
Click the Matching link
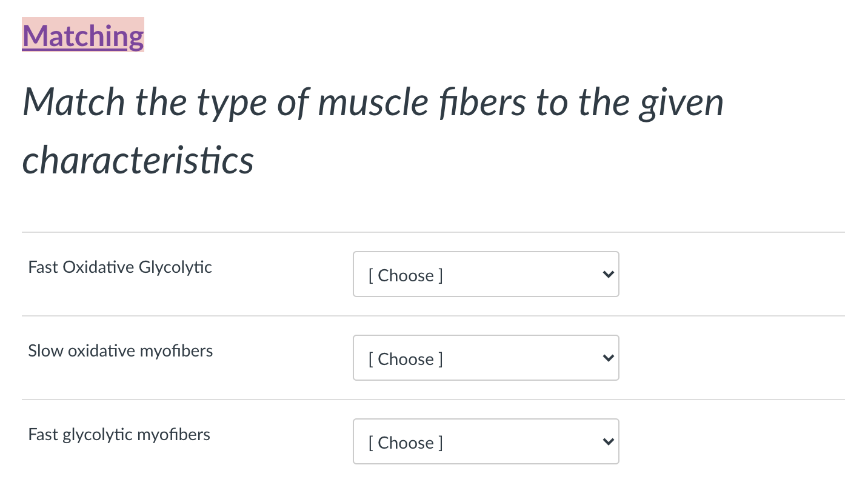pyautogui.click(x=83, y=36)
